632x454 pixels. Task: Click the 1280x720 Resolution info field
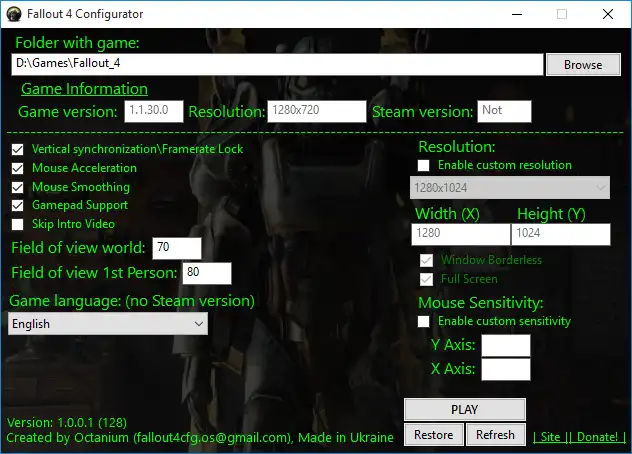point(317,111)
